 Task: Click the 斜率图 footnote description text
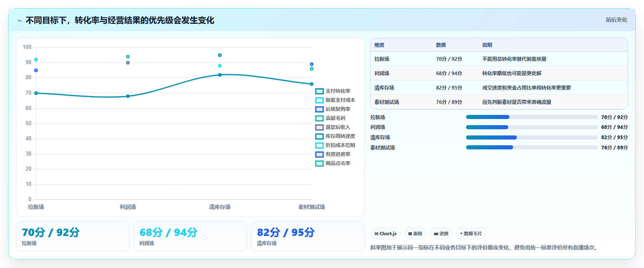click(485, 248)
